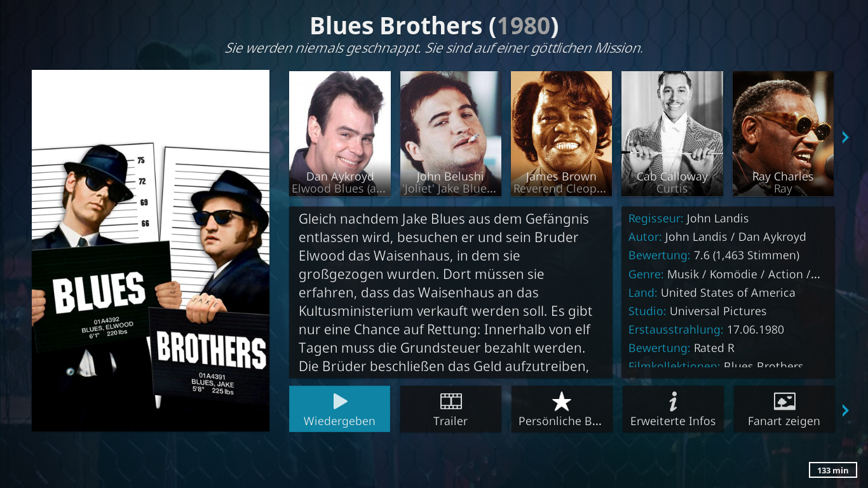This screenshot has width=868, height=488.
Task: Open Cab Calloway cast photo
Action: coord(672,133)
